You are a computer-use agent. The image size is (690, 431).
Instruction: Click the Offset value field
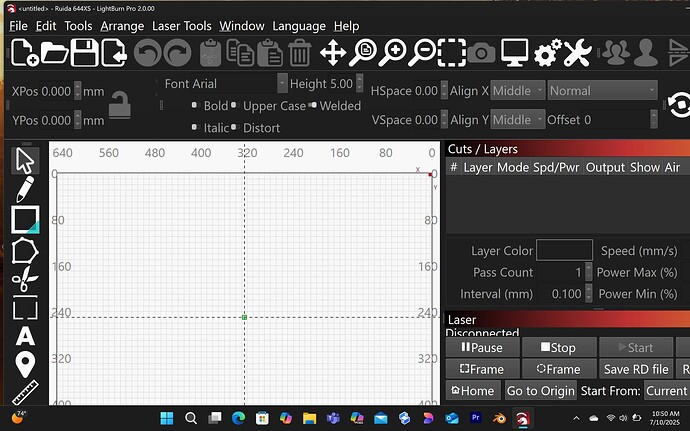pyautogui.click(x=615, y=120)
